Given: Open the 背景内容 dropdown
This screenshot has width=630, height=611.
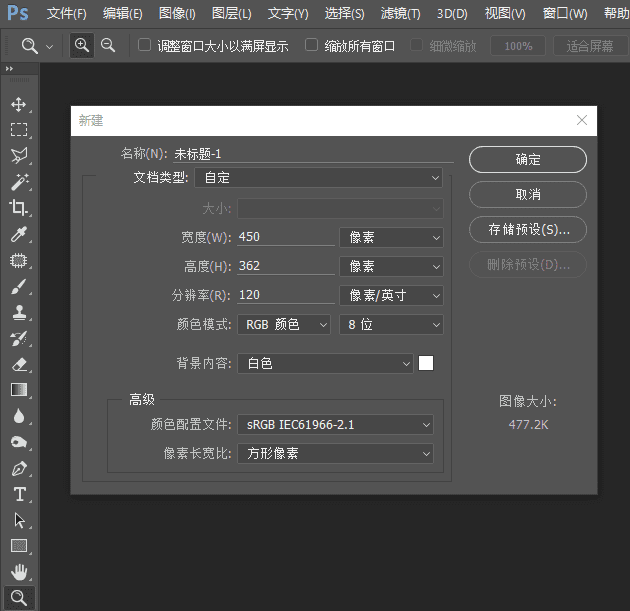Looking at the screenshot, I should pos(325,363).
